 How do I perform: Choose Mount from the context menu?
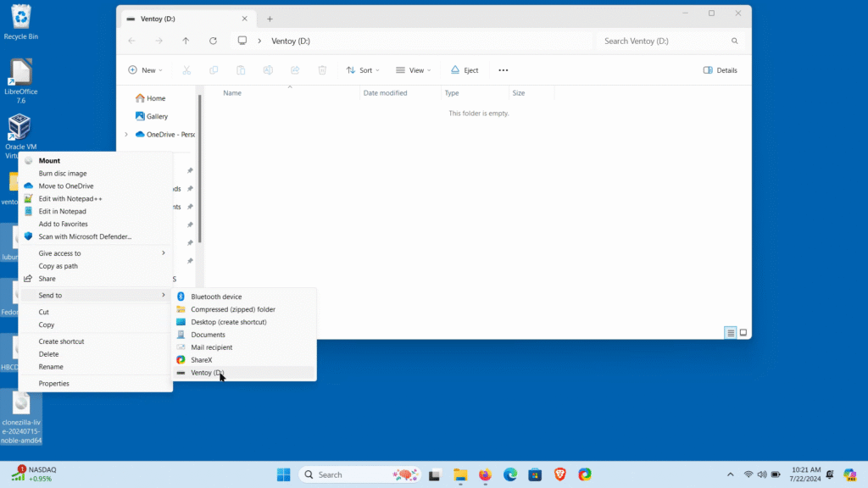coord(49,160)
